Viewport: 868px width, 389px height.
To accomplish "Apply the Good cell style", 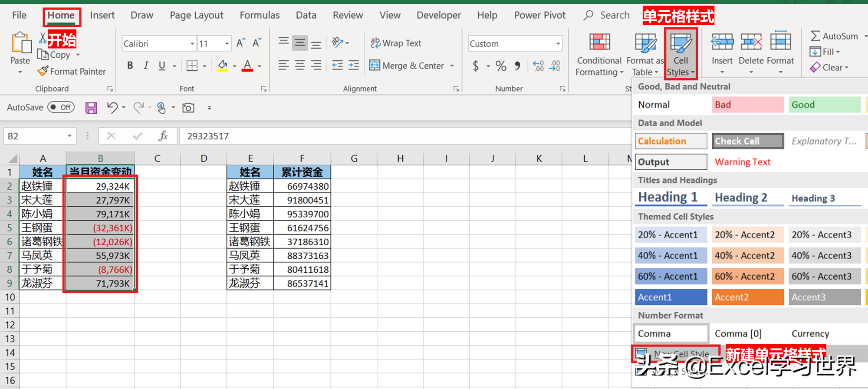I will pos(825,105).
